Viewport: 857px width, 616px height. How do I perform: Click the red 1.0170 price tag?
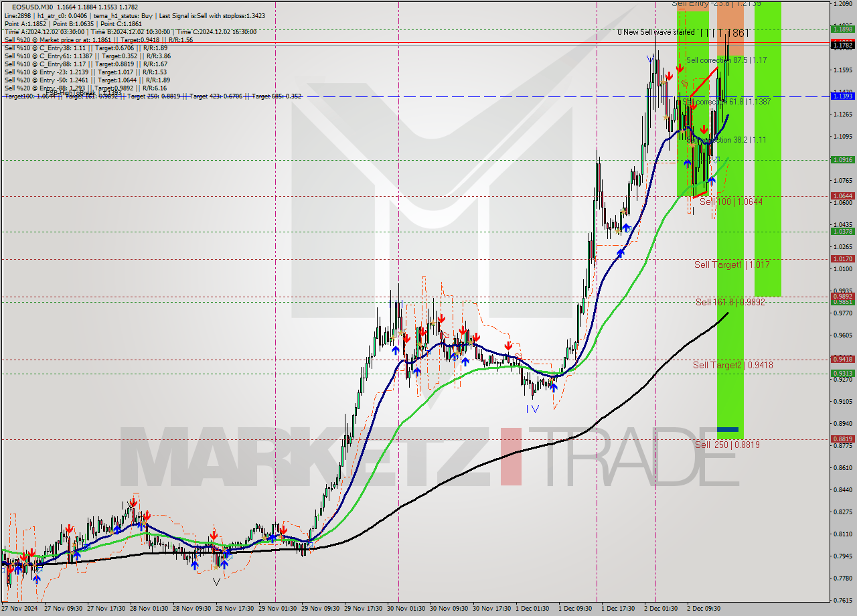point(842,258)
